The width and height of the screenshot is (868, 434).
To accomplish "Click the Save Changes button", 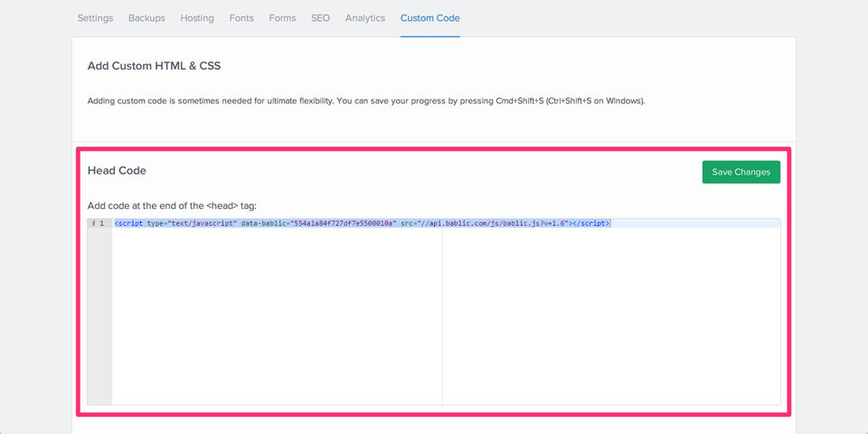I will [741, 172].
